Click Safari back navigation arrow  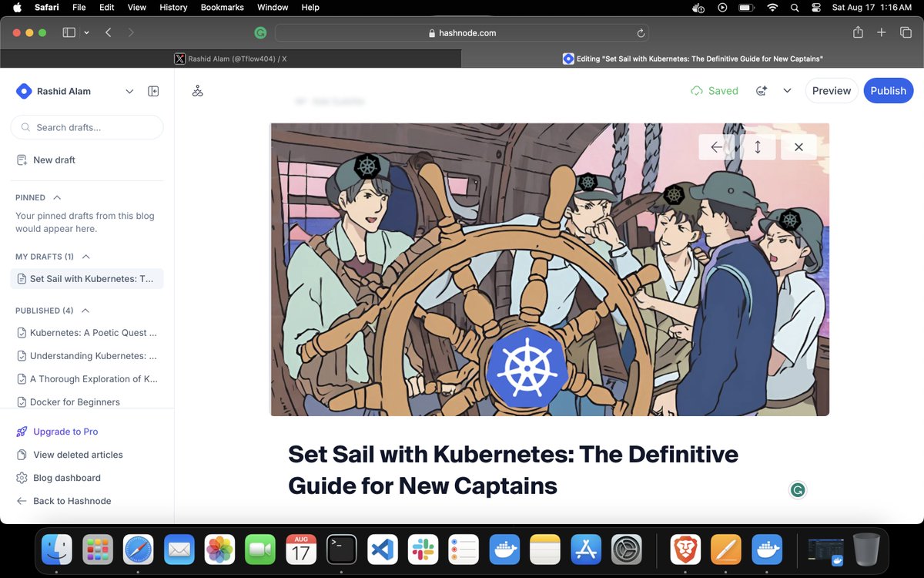coord(109,33)
